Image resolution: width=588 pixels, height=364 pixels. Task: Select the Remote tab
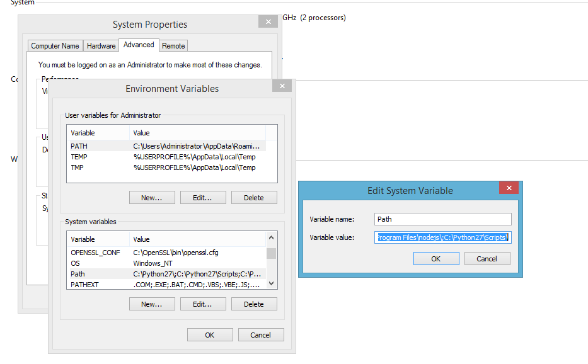(173, 46)
